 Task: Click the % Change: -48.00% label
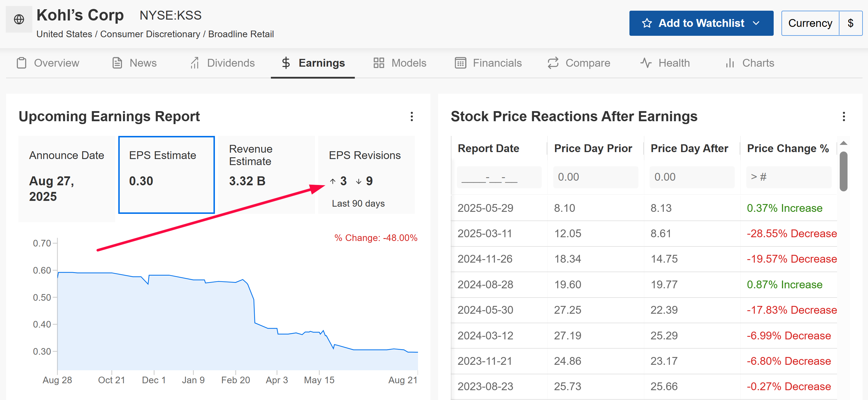(376, 238)
